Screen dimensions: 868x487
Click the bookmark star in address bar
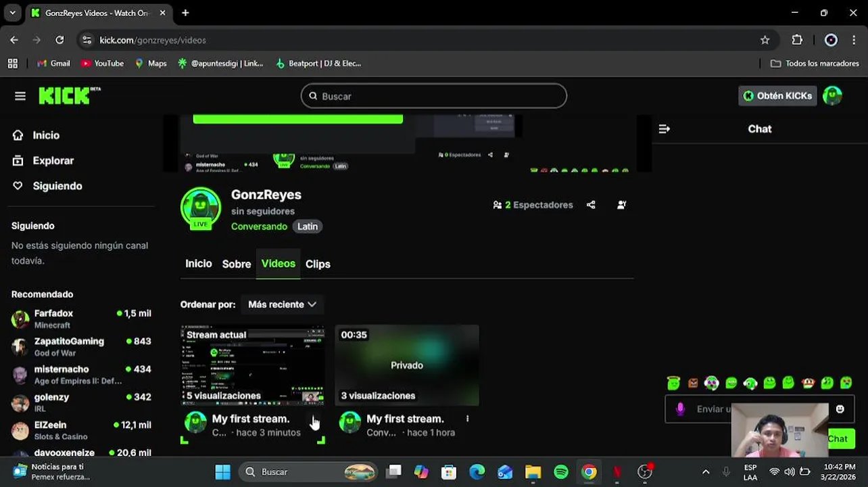[x=765, y=40]
